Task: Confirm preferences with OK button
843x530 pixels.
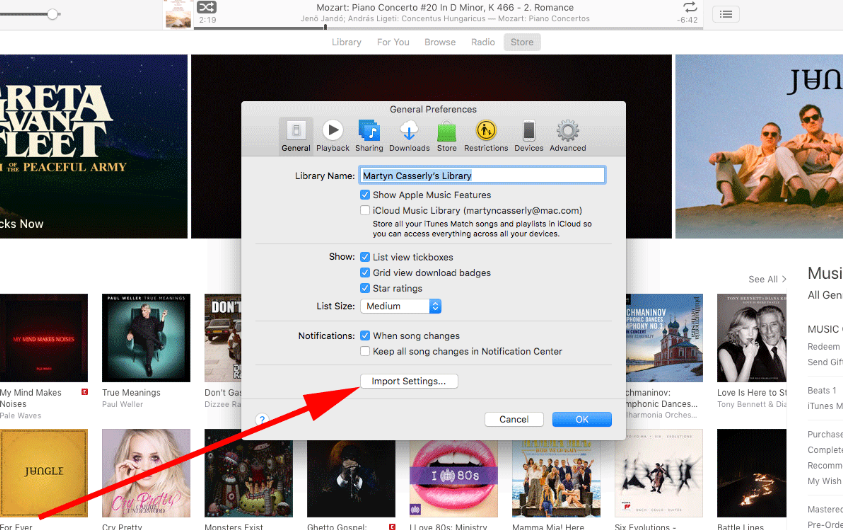Action: click(x=582, y=419)
